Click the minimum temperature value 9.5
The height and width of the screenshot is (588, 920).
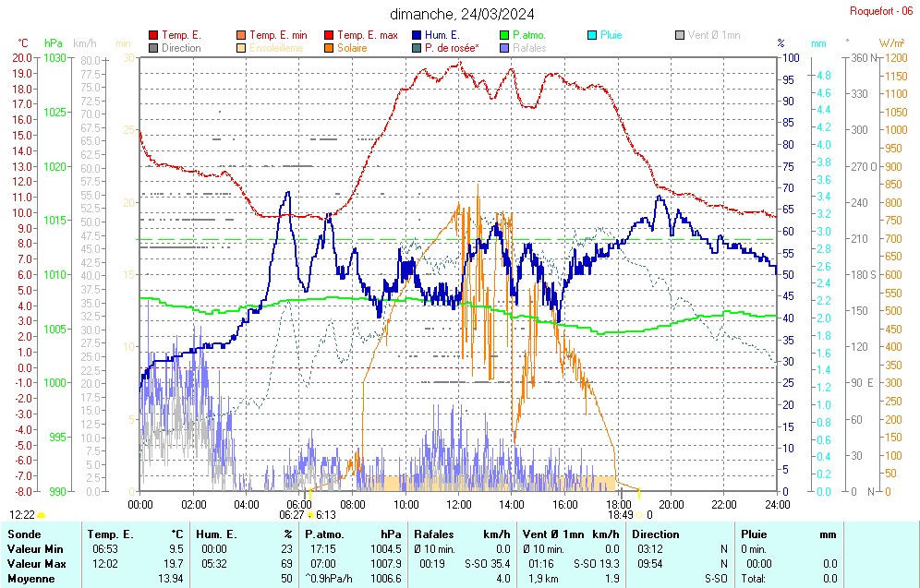(x=176, y=549)
